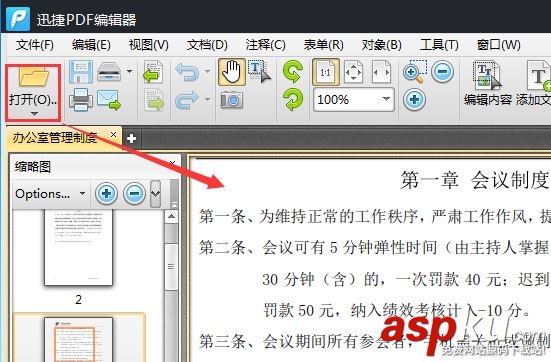
Task: Print the document using printer icon
Action: click(x=81, y=100)
